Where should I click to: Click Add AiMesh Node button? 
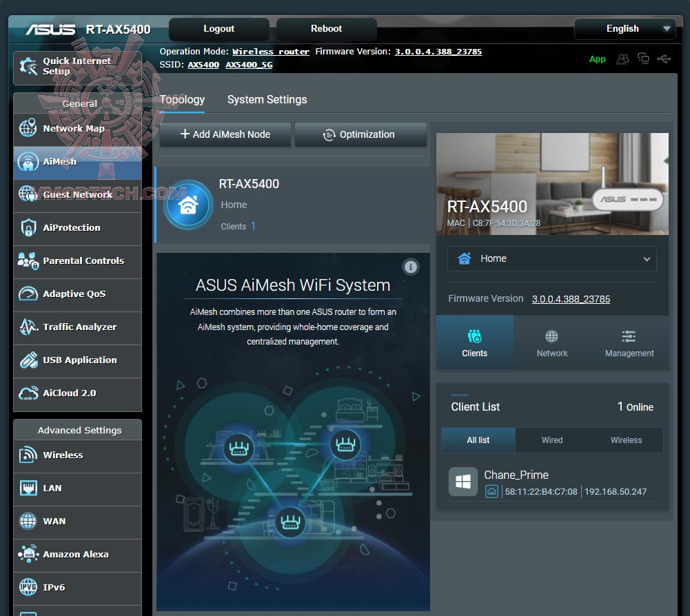(225, 134)
